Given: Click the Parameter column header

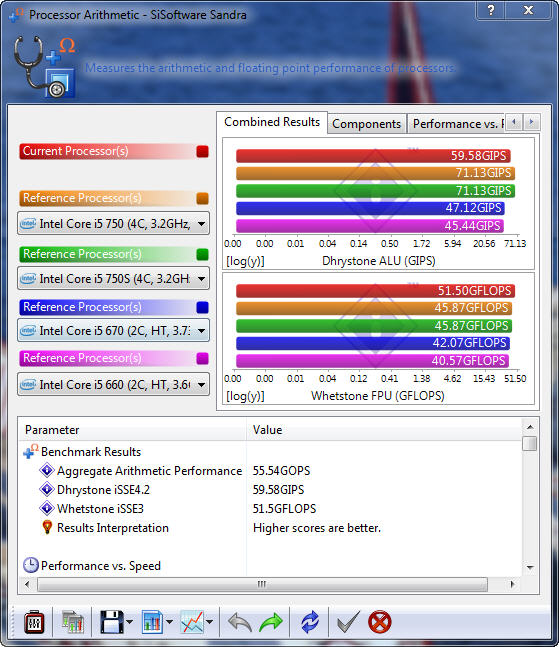Looking at the screenshot, I should (133, 430).
